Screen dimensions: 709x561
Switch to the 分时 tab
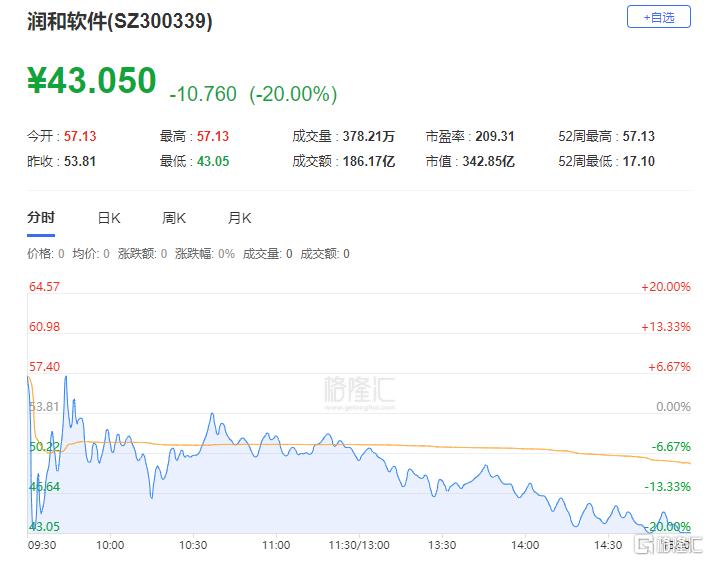[41, 217]
